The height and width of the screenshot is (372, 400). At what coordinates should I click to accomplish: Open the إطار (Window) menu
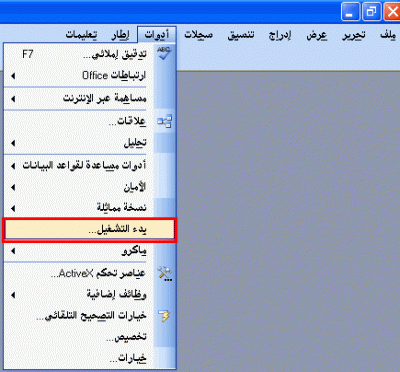click(120, 35)
